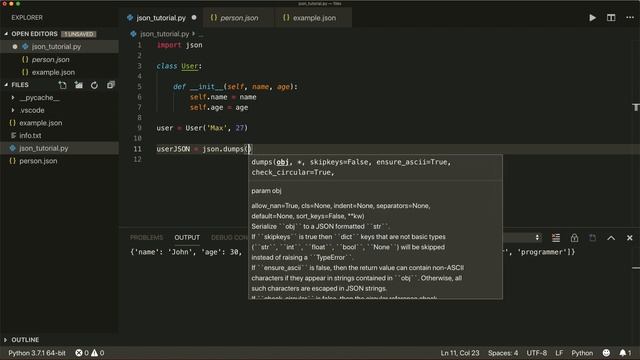Image resolution: width=640 pixels, height=360 pixels.
Task: Change the UTF-8 file encoding
Action: pyautogui.click(x=536, y=353)
